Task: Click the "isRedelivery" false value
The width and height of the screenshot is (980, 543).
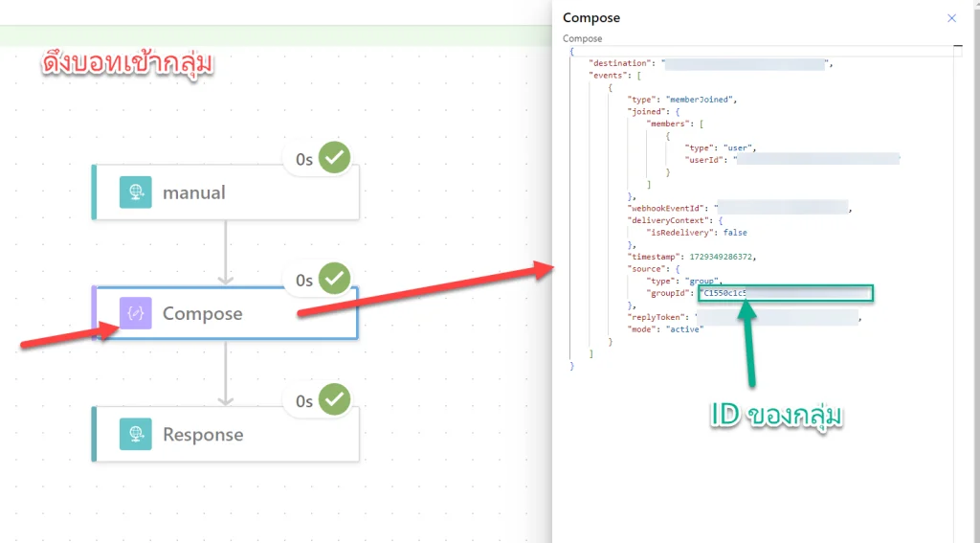Action: 735,233
